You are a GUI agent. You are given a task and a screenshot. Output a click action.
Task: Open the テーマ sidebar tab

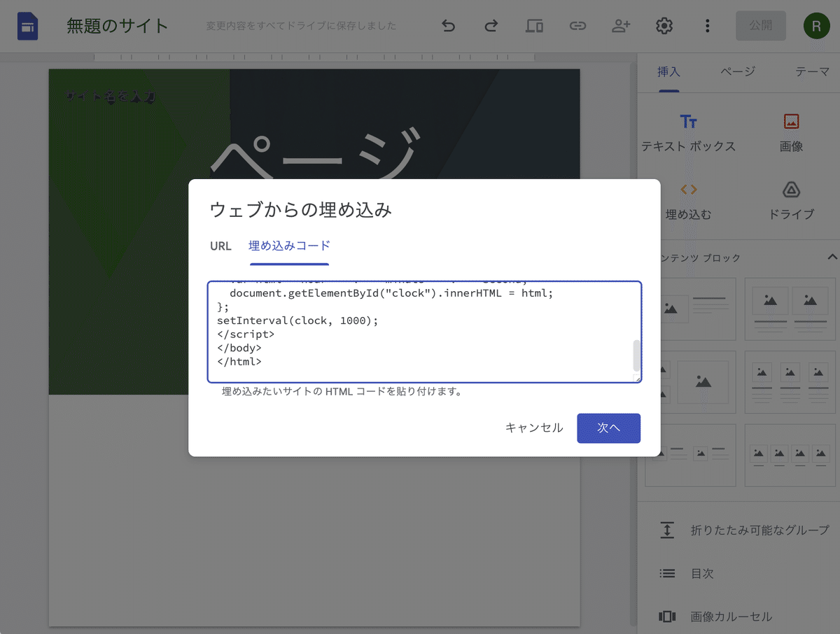812,71
